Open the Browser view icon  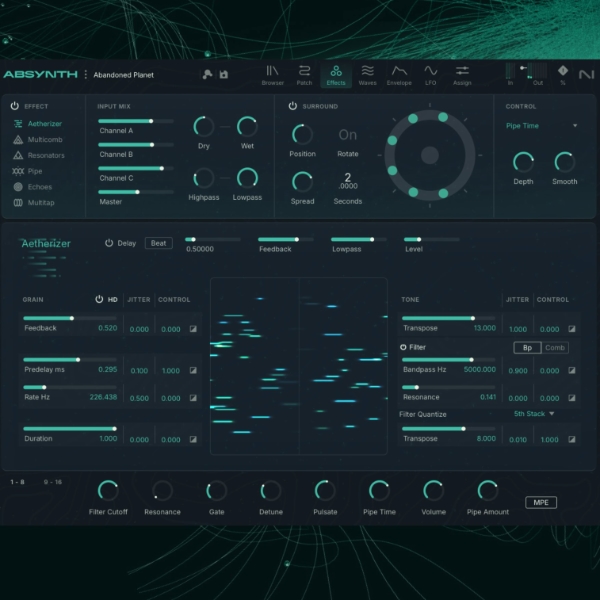[272, 75]
